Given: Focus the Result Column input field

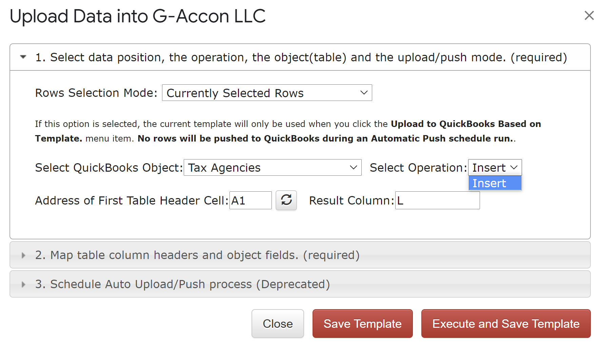Looking at the screenshot, I should 437,200.
